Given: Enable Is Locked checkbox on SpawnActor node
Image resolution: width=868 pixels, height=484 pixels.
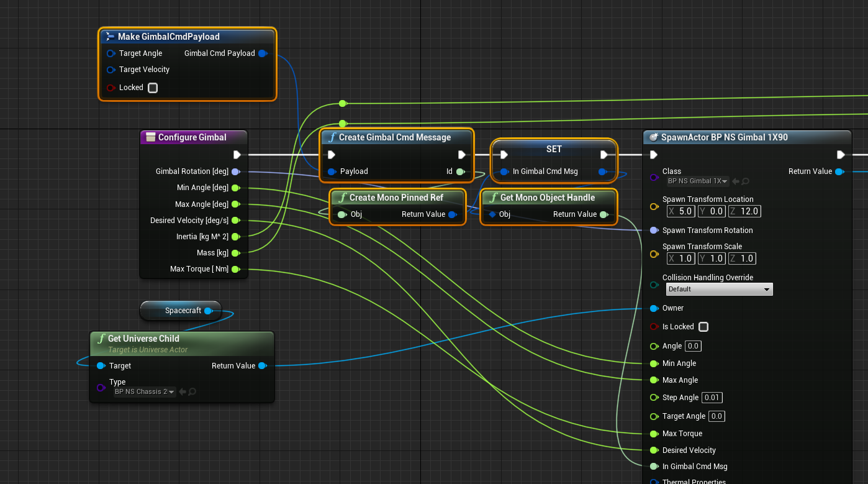Looking at the screenshot, I should (703, 327).
